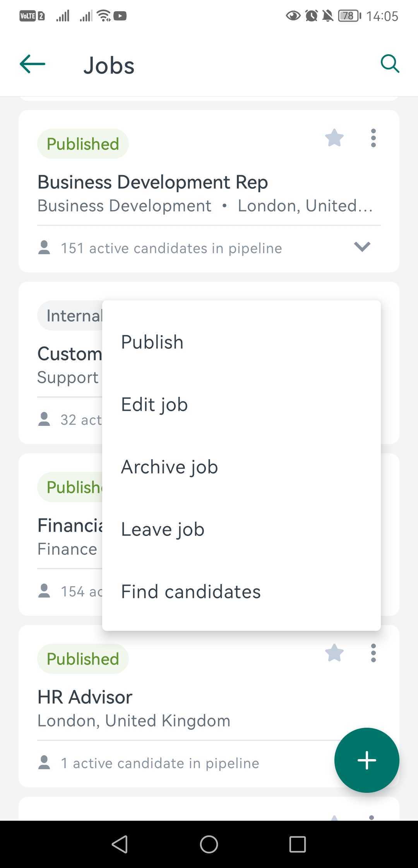Go back using the top-left arrow

[33, 64]
